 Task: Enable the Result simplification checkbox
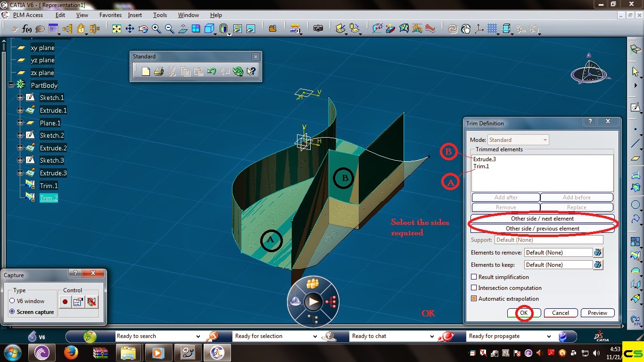(474, 277)
